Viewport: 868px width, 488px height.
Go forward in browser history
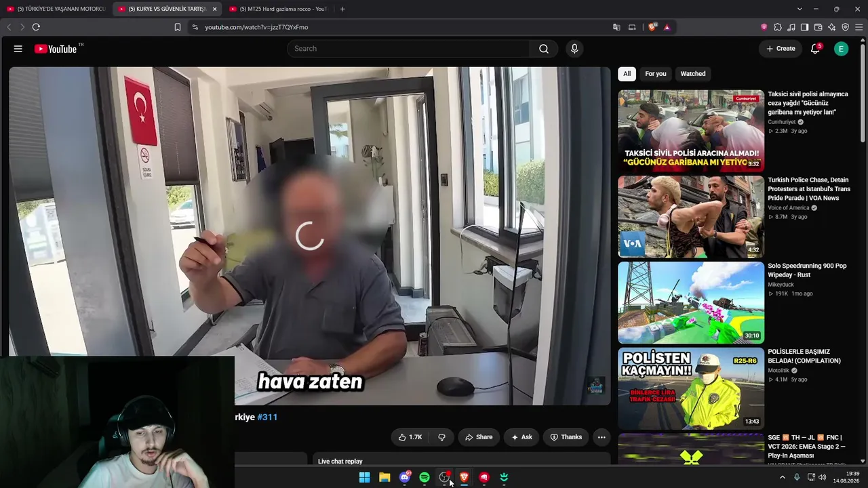tap(22, 27)
